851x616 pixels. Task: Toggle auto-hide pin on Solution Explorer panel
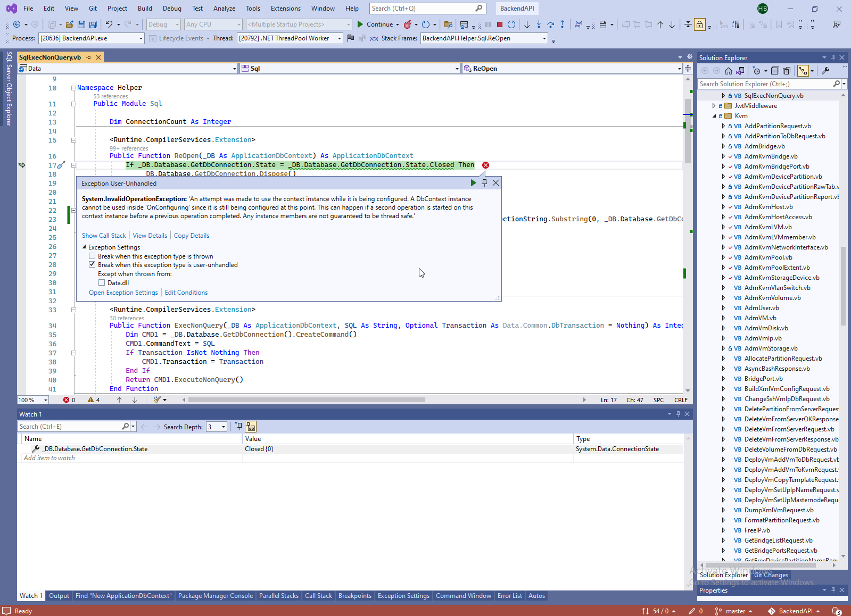tap(833, 57)
